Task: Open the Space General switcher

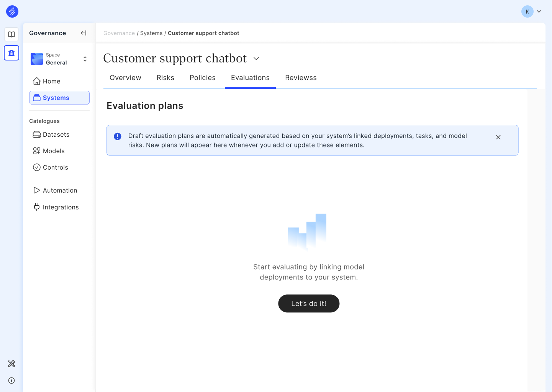Action: 59,59
